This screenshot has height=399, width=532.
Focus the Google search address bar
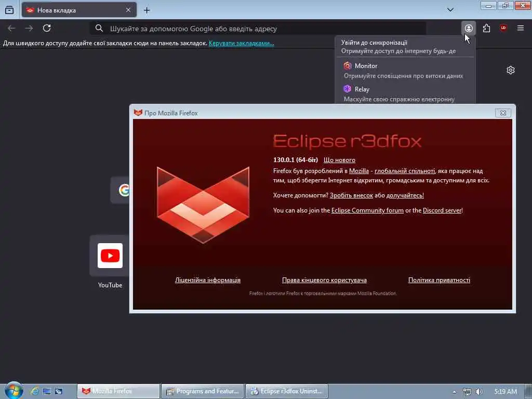pos(258,29)
